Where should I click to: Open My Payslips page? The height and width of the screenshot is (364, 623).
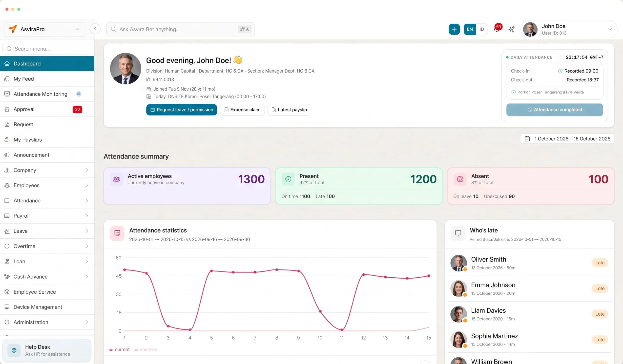pos(47,139)
